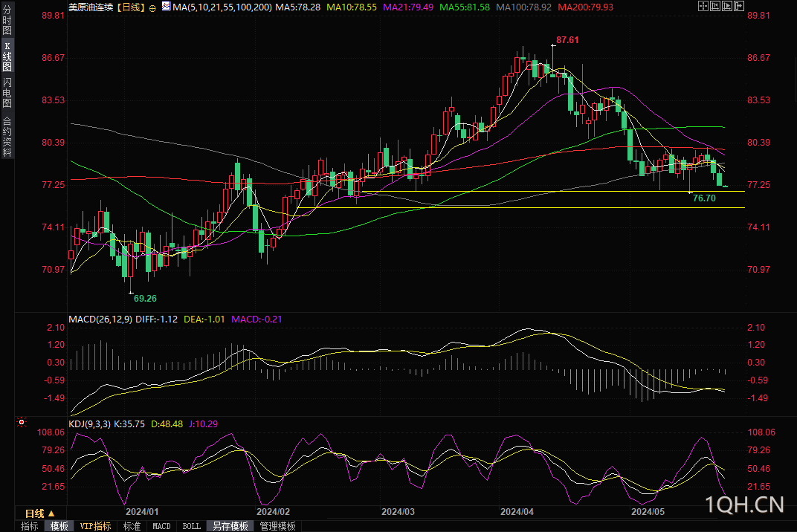This screenshot has width=797, height=532.
Task: Click the 另存模板 button
Action: pyautogui.click(x=230, y=526)
